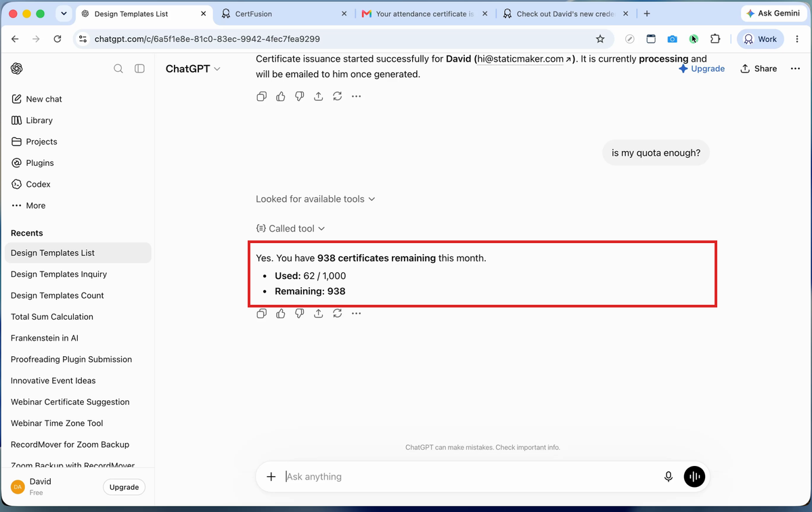812x512 pixels.
Task: Click the address bar URL
Action: click(207, 39)
